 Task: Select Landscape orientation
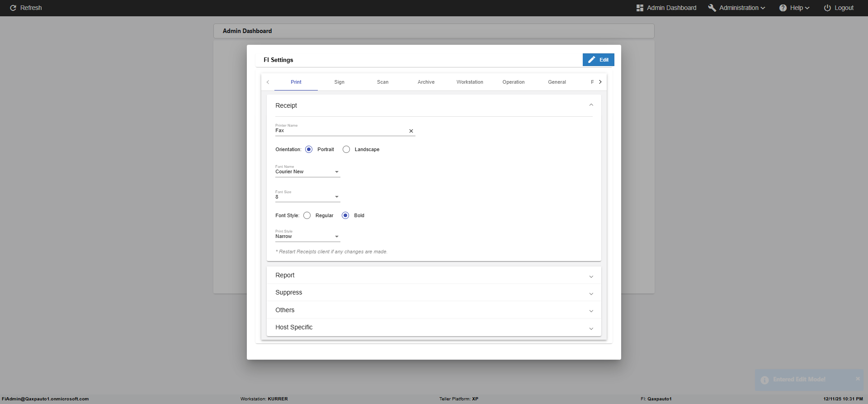click(346, 149)
